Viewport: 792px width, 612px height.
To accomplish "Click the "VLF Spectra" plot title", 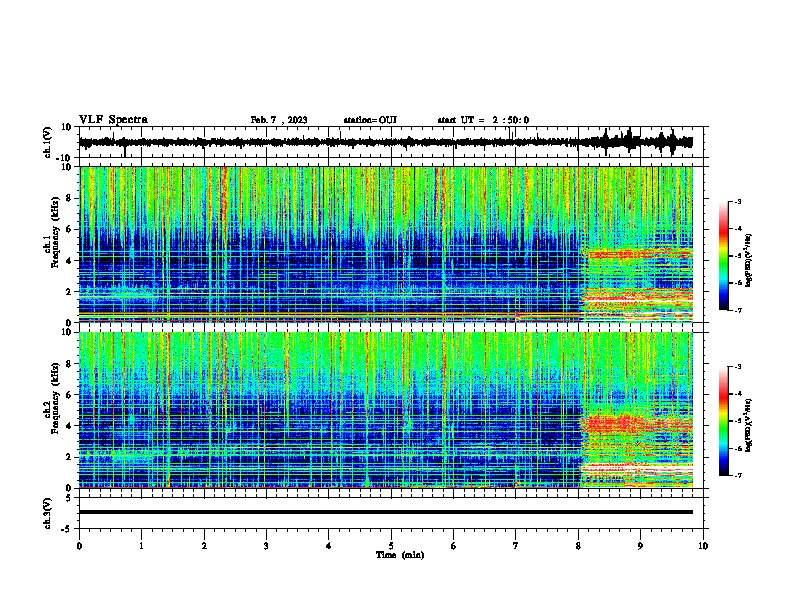I will (113, 120).
